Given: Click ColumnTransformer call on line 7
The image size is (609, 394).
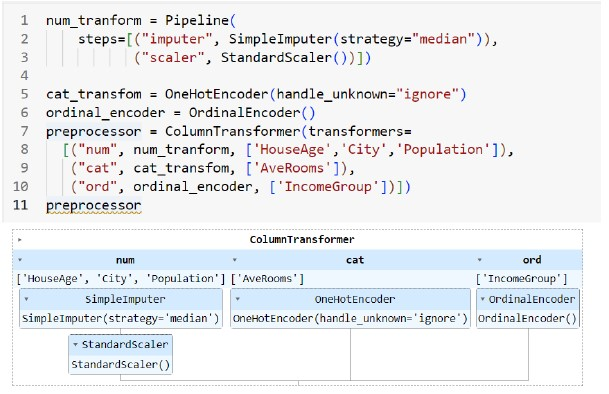Looking at the screenshot, I should click(x=232, y=131).
